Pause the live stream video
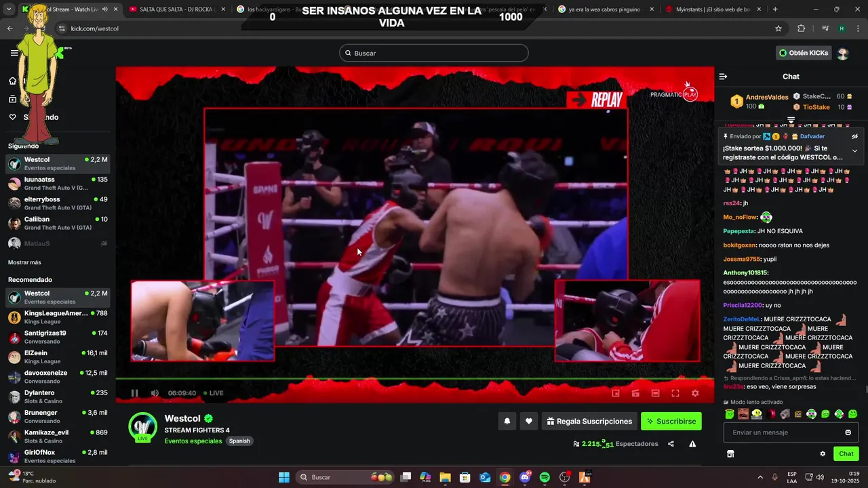Viewport: 868px width, 488px height. 134,393
